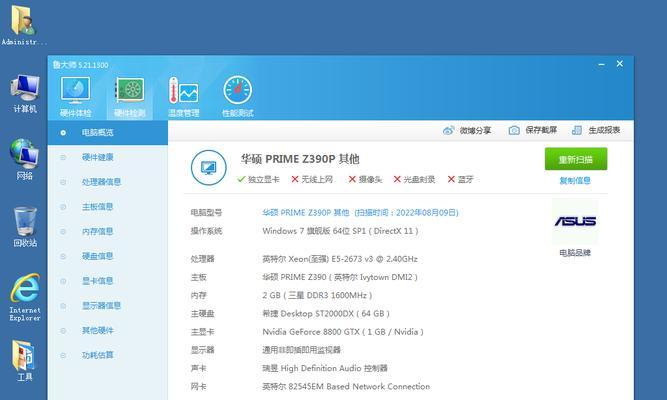Click the 蓝牙 red cross status

pyautogui.click(x=460, y=180)
